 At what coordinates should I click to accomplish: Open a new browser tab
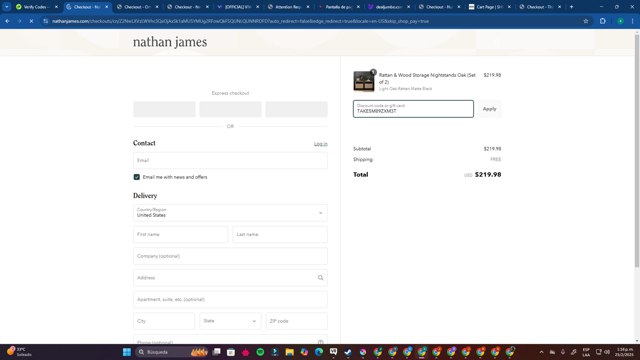[571, 7]
